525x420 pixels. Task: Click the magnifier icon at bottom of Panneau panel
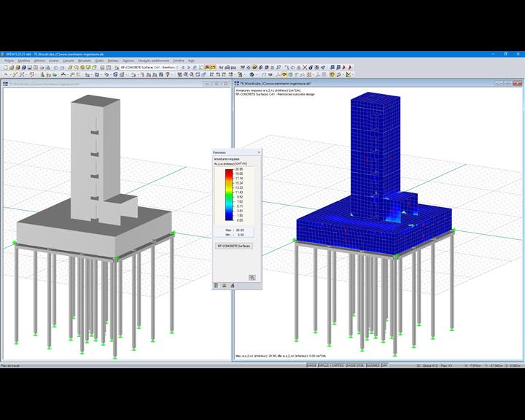(252, 277)
